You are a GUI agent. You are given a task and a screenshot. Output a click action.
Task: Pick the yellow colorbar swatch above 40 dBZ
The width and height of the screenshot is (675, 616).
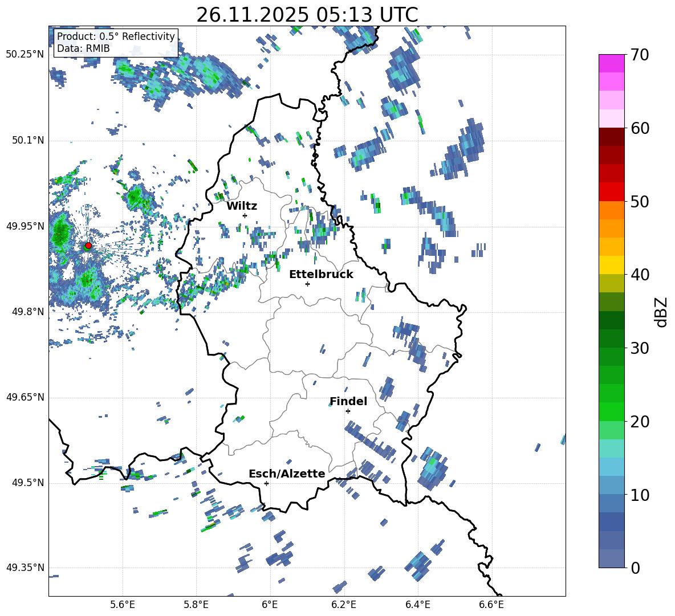612,265
